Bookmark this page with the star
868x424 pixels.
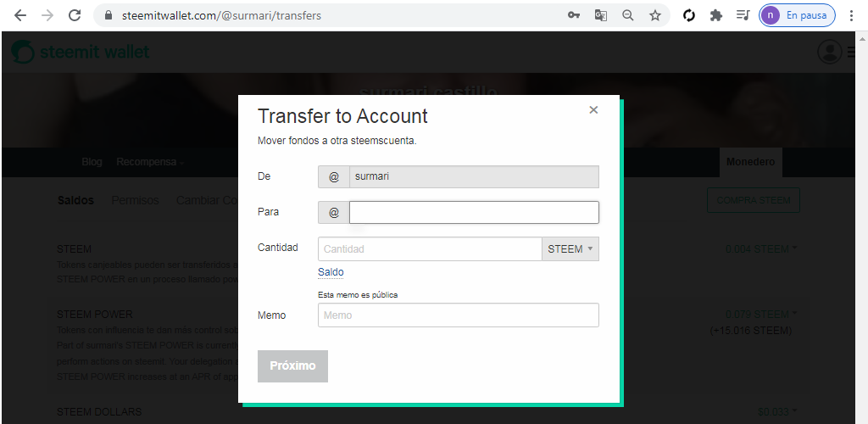655,15
